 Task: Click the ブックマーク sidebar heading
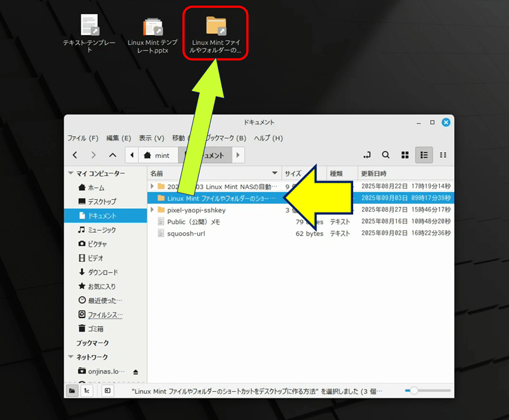92,343
